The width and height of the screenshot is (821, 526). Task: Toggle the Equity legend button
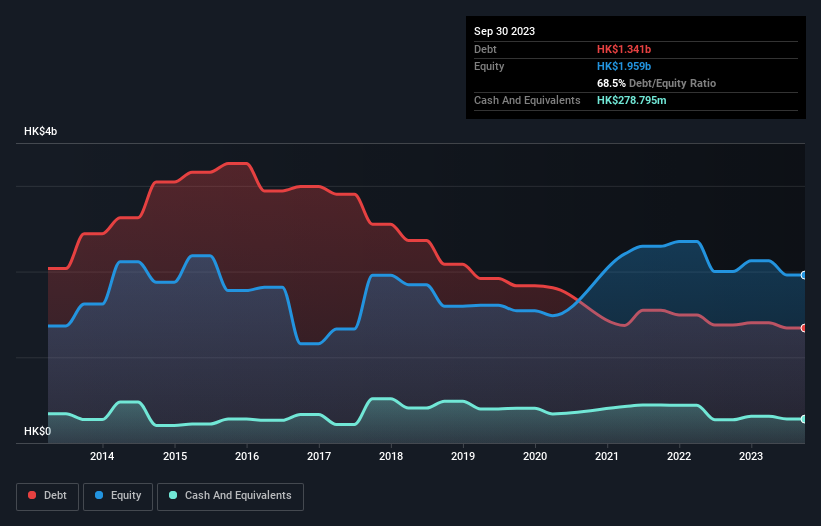118,496
